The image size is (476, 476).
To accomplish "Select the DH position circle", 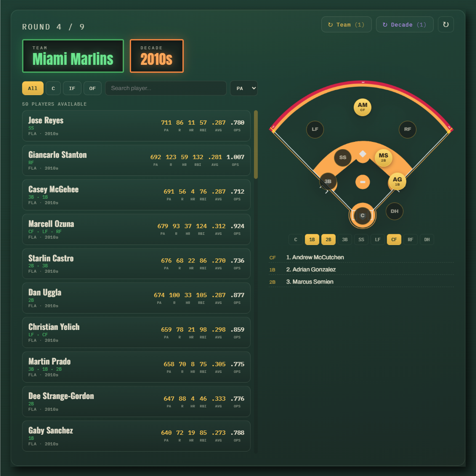I will click(x=394, y=211).
